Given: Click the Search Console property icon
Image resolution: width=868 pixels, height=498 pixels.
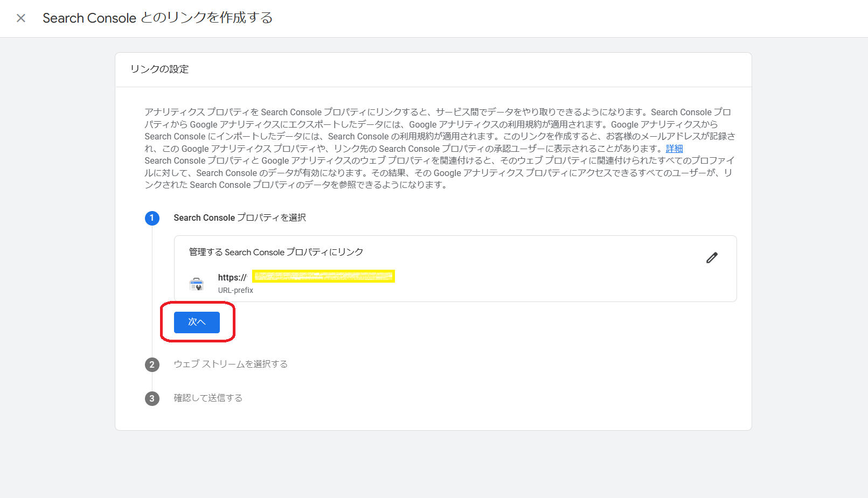Looking at the screenshot, I should (197, 284).
